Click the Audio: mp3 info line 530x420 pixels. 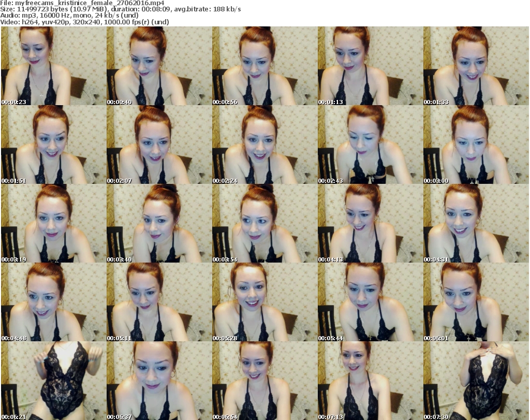click(x=69, y=15)
